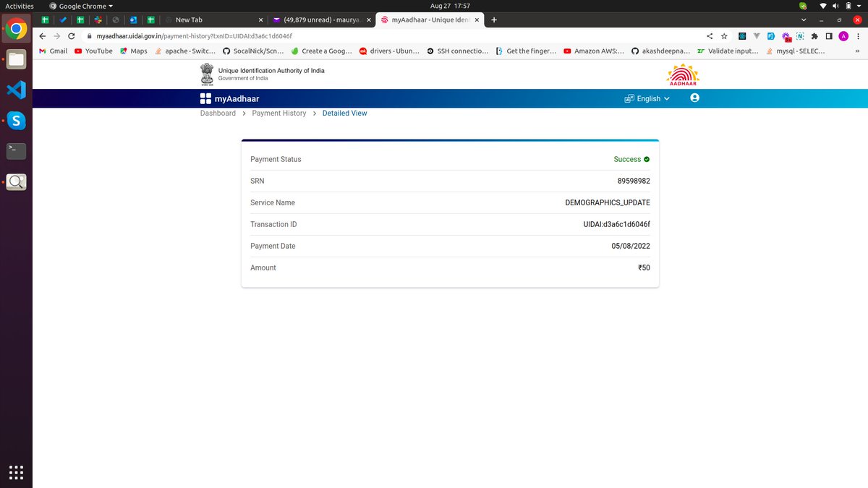Open SSH connection bookmark

pos(458,51)
